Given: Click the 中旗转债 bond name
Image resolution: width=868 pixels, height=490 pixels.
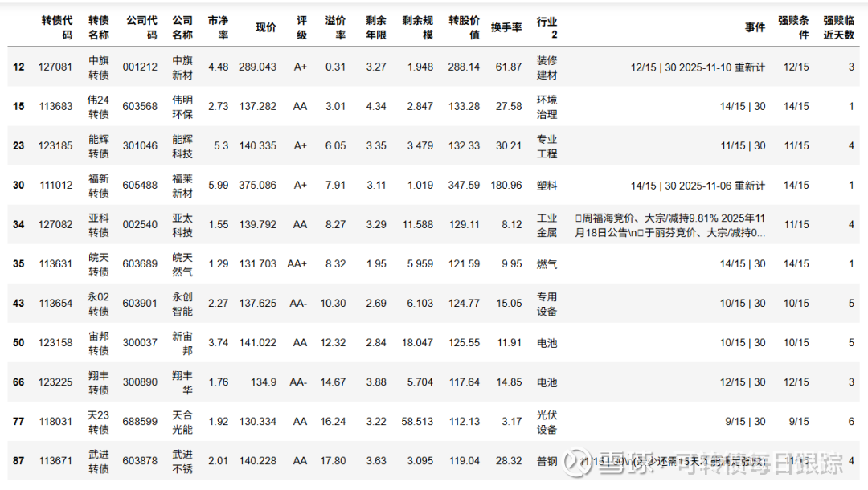Looking at the screenshot, I should coord(99,67).
